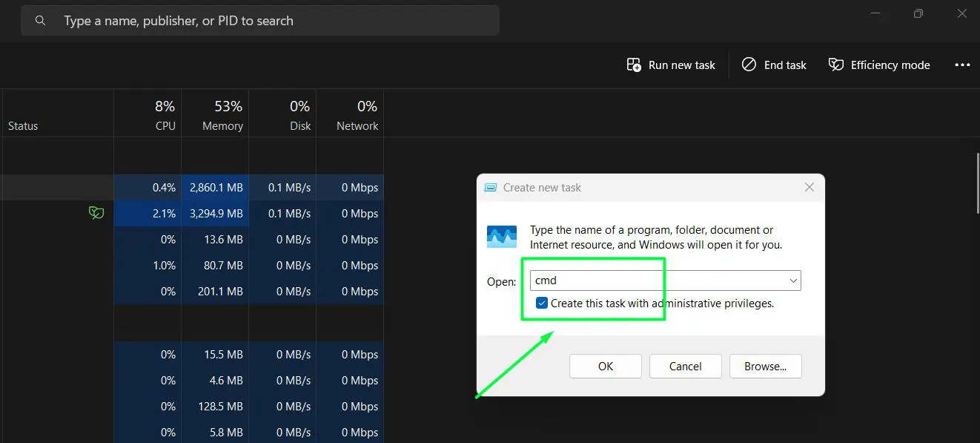This screenshot has height=443, width=980.
Task: Open the Browse dialog
Action: pyautogui.click(x=765, y=366)
